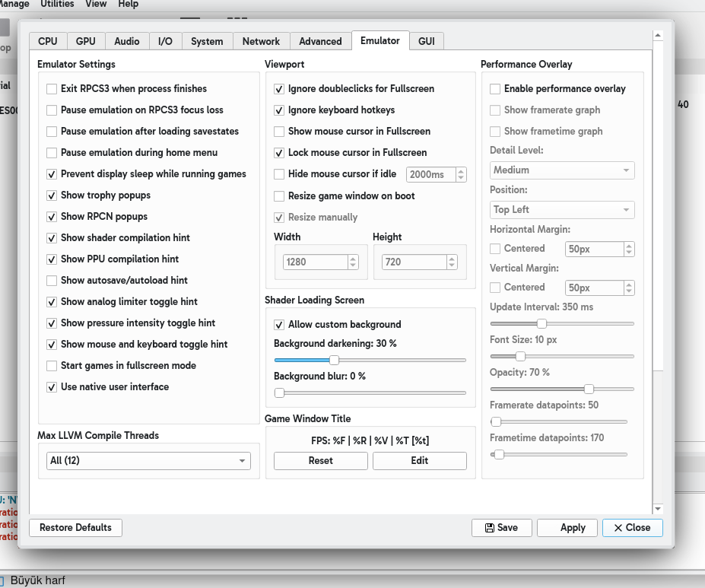Click the Opacity slider handle

tap(589, 389)
